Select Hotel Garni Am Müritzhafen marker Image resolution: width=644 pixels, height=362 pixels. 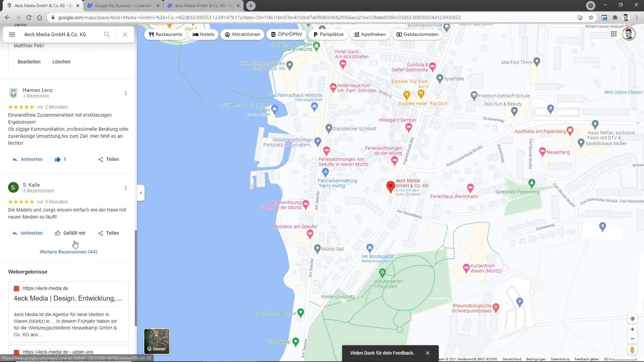[x=342, y=64]
